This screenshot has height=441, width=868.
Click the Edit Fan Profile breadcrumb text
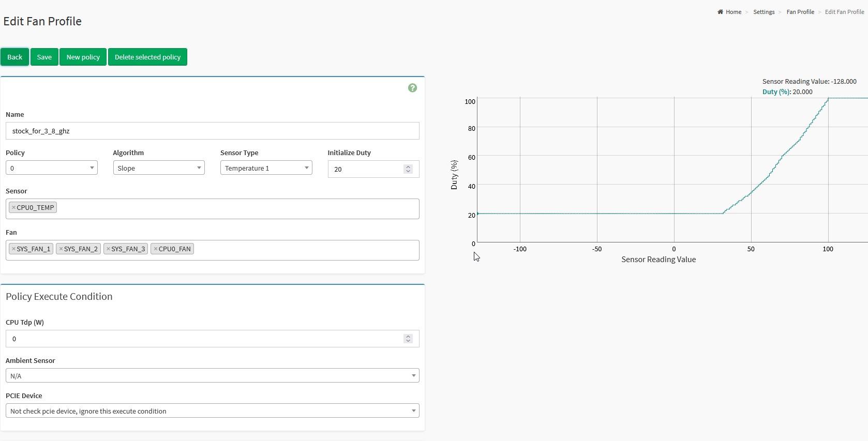click(844, 12)
